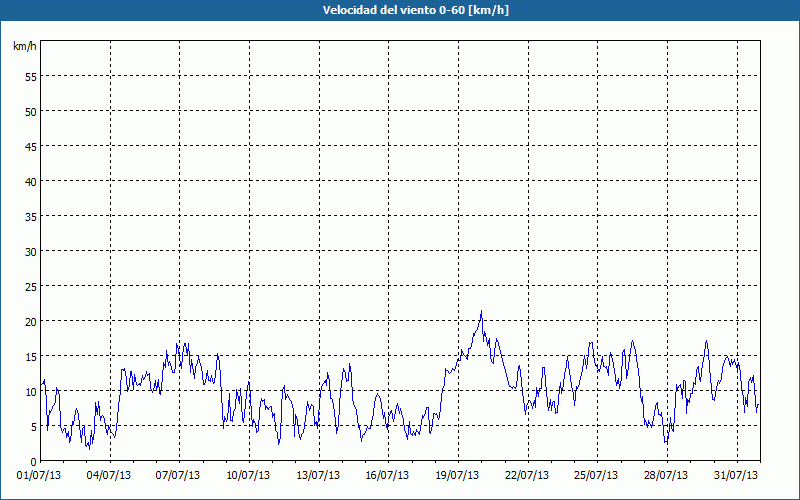Click the x-axis date 13/07/13
Screen dimensions: 800x500
318,476
